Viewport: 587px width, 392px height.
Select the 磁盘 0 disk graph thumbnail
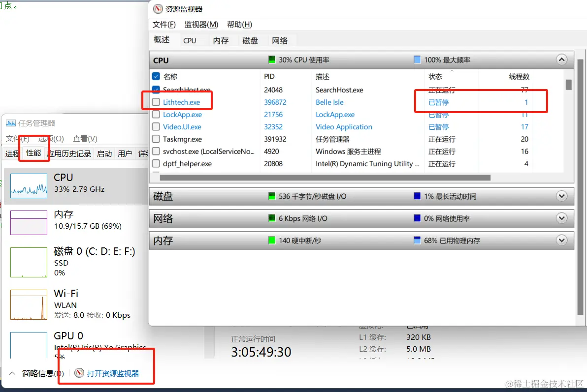pos(29,262)
